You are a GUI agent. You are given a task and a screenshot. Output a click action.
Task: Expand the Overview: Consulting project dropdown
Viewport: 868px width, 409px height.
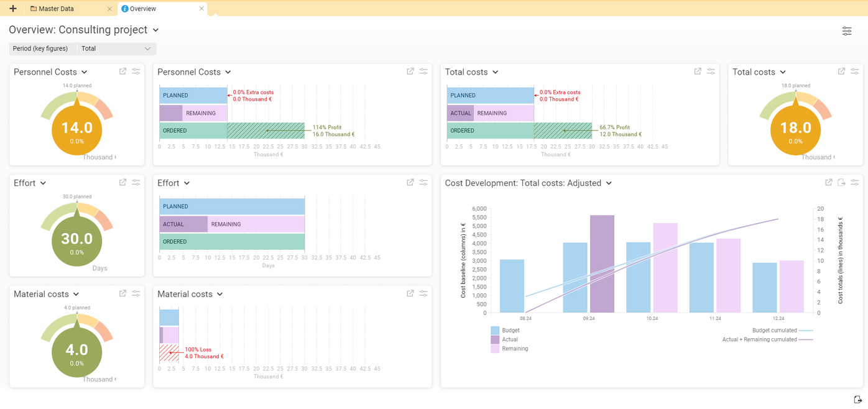click(x=155, y=29)
